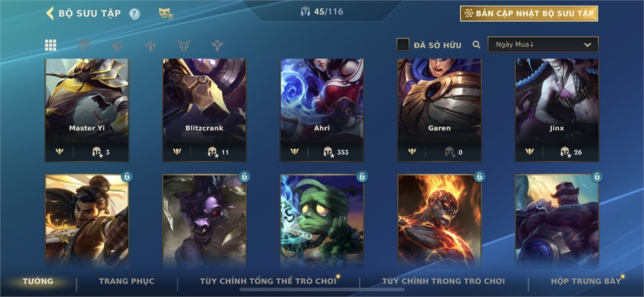Select the third role filter icon
This screenshot has height=297, width=644.
click(x=151, y=45)
